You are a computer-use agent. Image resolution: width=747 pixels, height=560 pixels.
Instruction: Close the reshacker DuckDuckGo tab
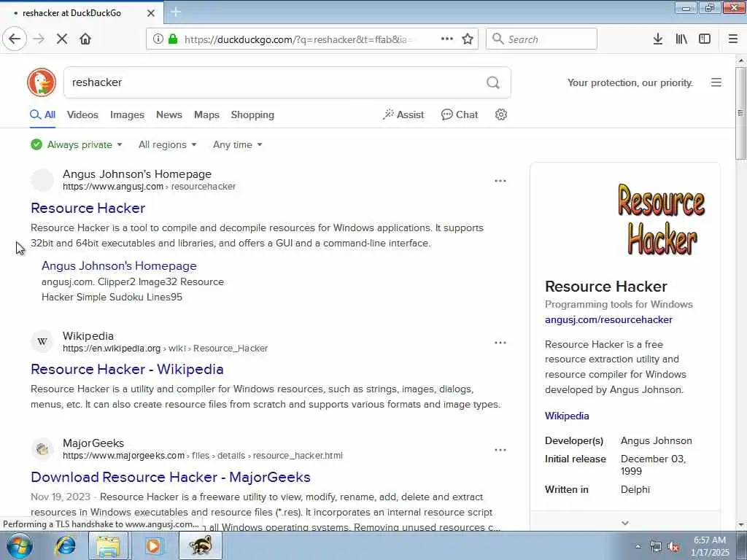[x=151, y=13]
